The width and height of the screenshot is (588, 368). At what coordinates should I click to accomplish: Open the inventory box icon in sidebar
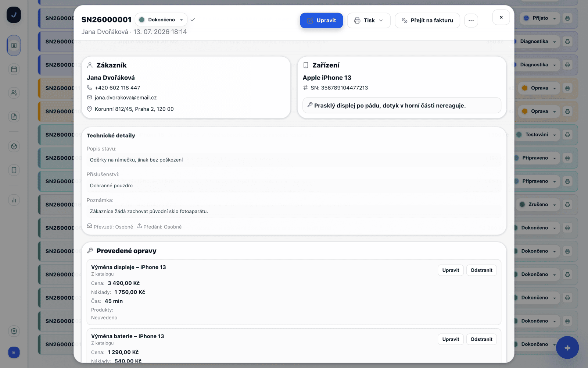(14, 146)
